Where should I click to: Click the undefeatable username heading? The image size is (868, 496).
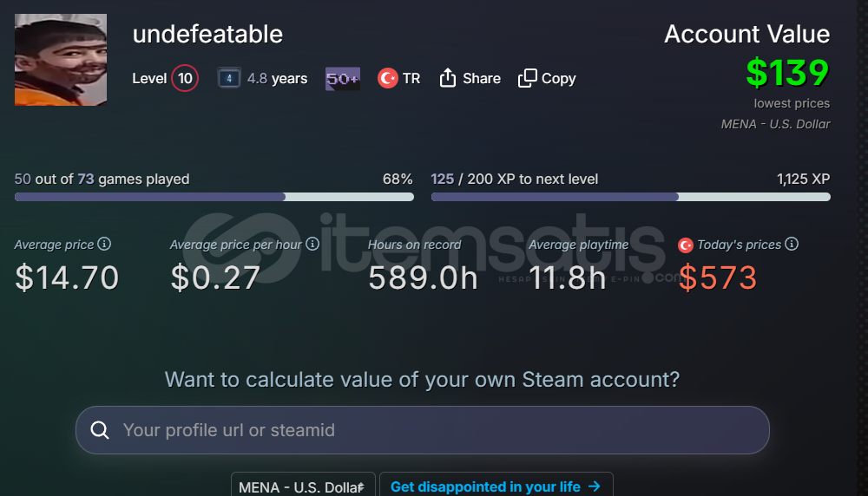click(207, 34)
